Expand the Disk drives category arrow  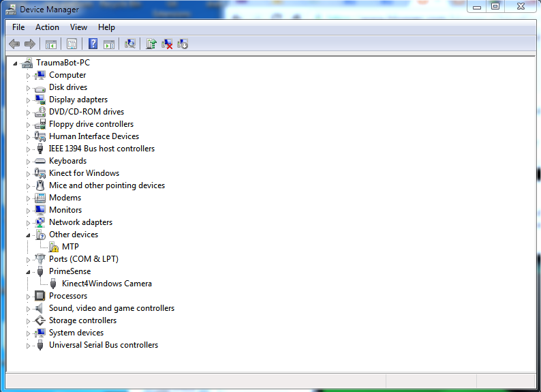pos(29,88)
